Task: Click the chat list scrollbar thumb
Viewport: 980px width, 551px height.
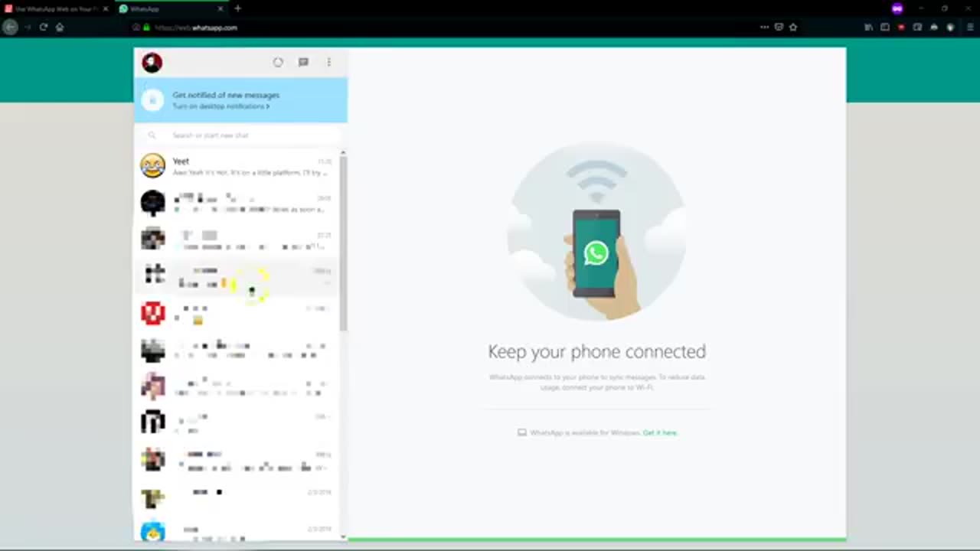Action: (x=343, y=243)
